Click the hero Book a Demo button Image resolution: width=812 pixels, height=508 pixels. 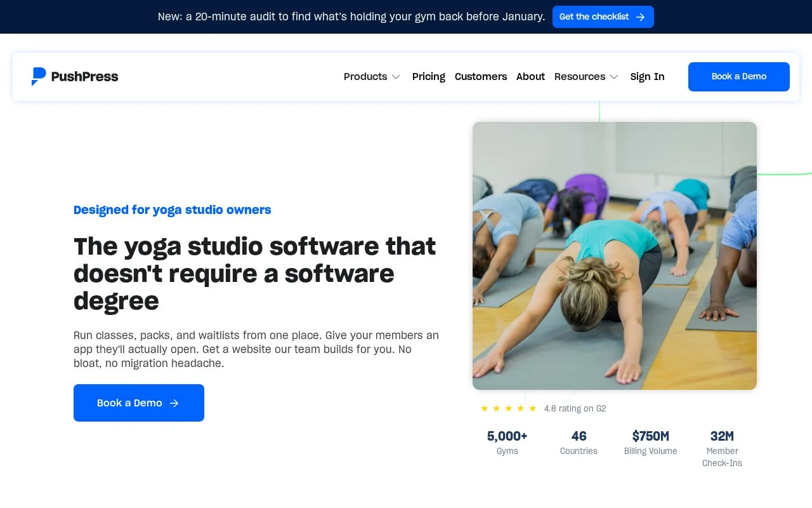click(x=139, y=403)
